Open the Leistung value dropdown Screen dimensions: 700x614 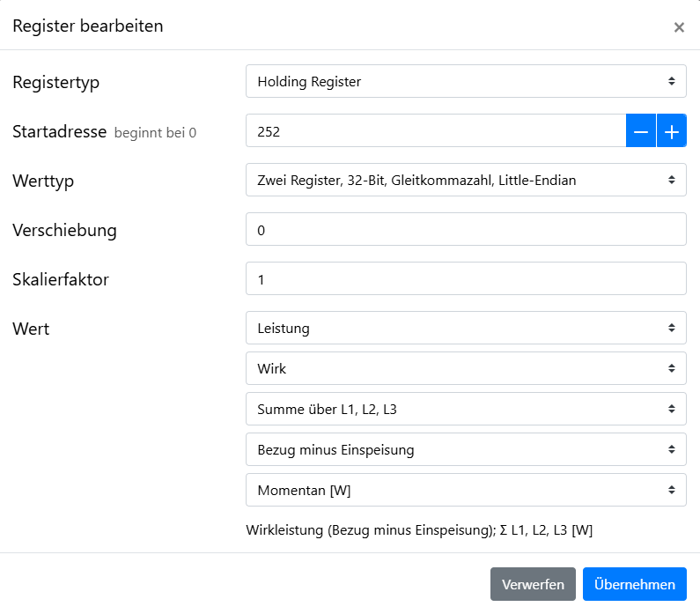465,329
